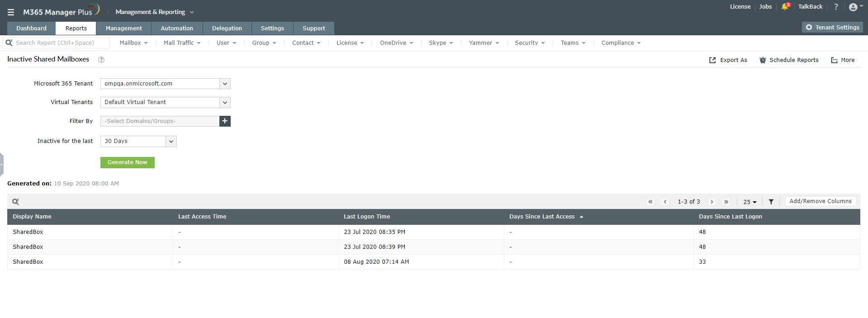Image resolution: width=868 pixels, height=318 pixels.
Task: Open the Jobs link in header
Action: (765, 7)
